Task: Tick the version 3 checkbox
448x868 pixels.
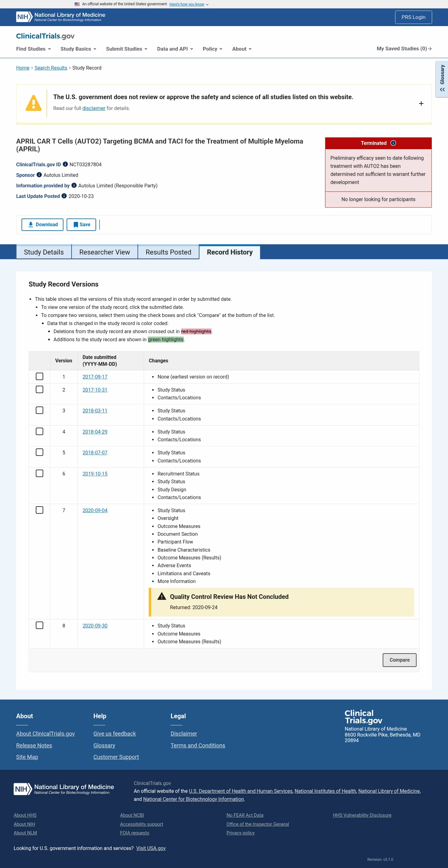Action: coord(40,411)
